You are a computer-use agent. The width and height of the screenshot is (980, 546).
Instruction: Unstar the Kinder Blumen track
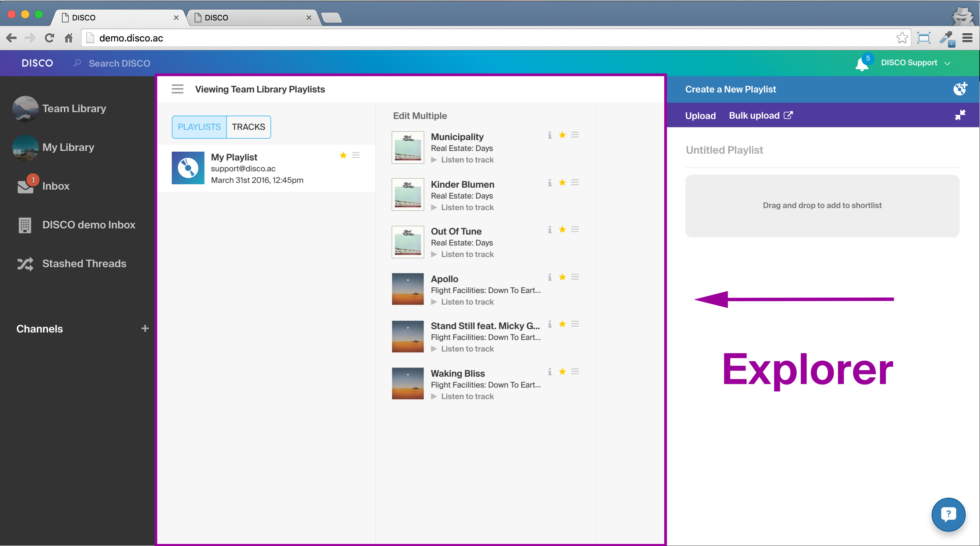point(562,183)
